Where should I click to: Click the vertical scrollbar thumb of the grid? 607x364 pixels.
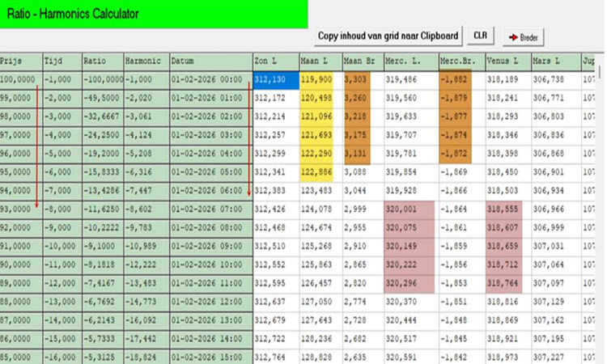coord(600,72)
